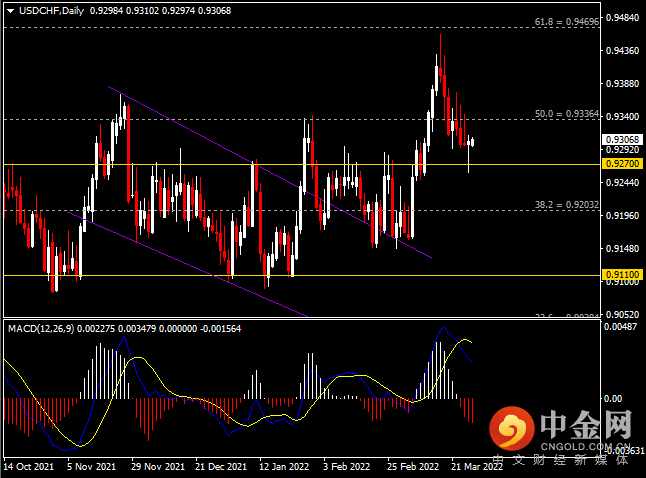Click the 5 Nov 2021 date label
This screenshot has width=646, height=478.
[91, 467]
